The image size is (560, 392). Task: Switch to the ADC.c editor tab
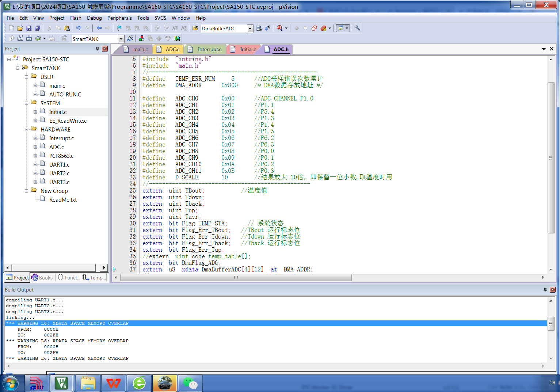pos(168,49)
